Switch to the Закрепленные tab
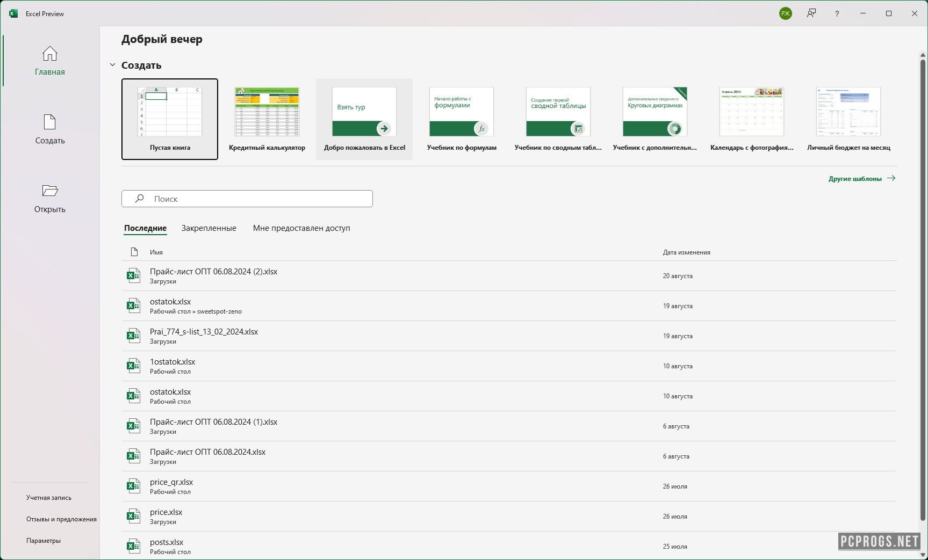The width and height of the screenshot is (928, 560). tap(208, 228)
